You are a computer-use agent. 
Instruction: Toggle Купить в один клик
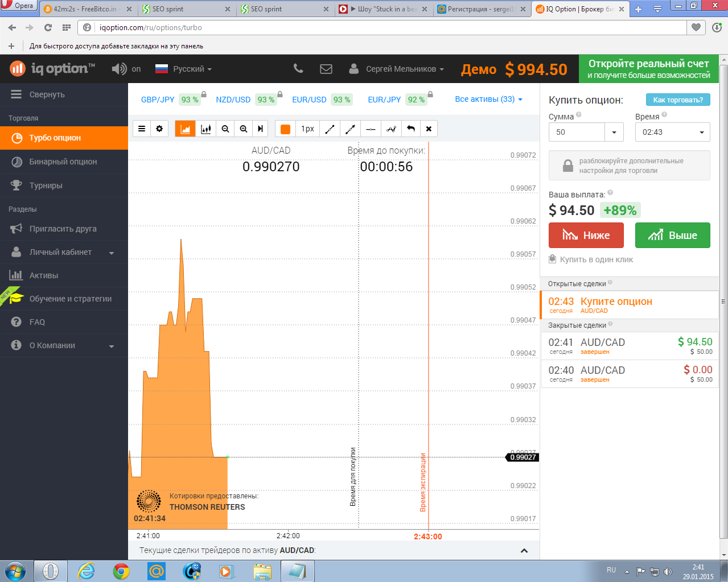click(x=591, y=259)
